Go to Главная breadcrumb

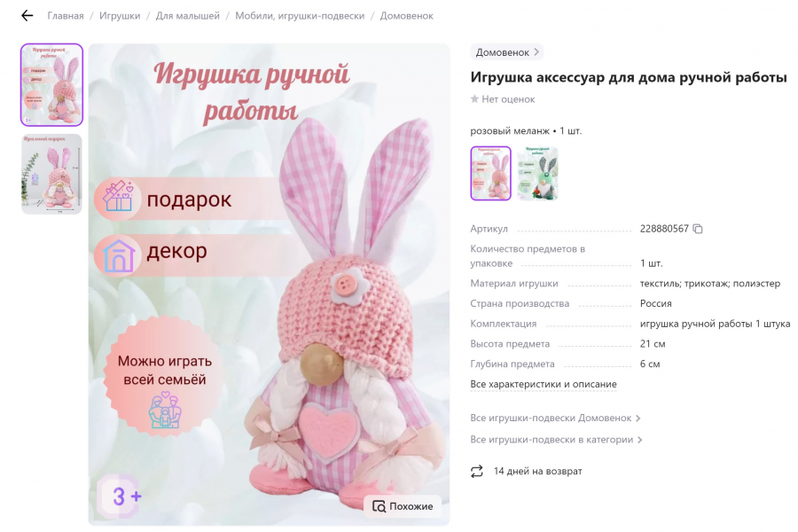tap(65, 16)
